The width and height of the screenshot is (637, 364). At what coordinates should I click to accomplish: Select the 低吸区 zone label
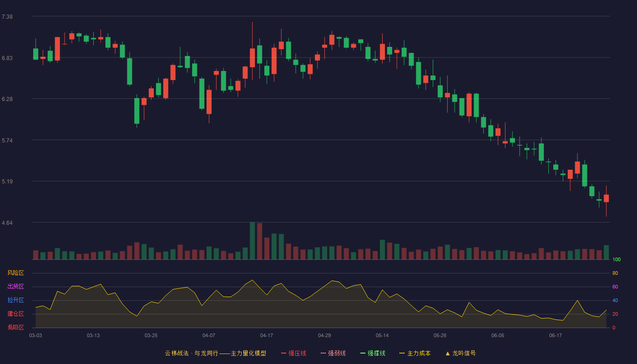15,328
